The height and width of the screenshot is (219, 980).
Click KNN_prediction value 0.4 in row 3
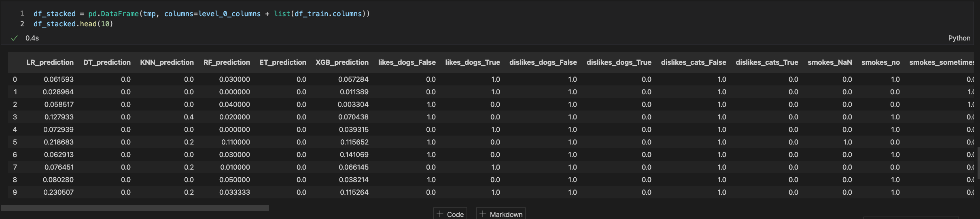pyautogui.click(x=189, y=117)
